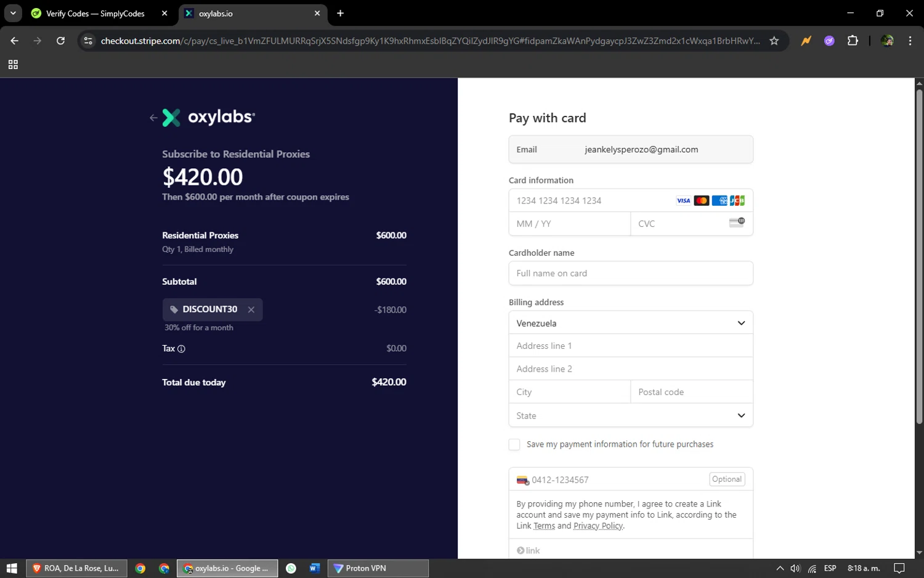The image size is (924, 578).
Task: Click the -$180.00 discount amount
Action: click(x=390, y=310)
